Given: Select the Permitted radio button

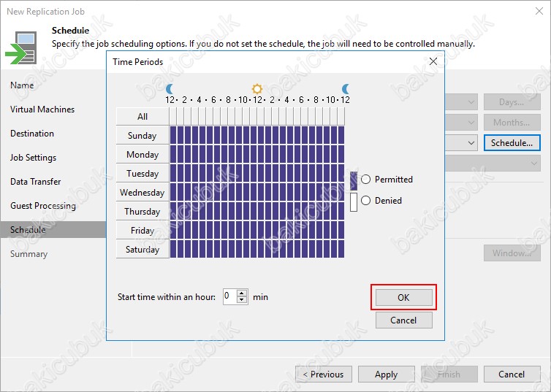Looking at the screenshot, I should coord(366,180).
